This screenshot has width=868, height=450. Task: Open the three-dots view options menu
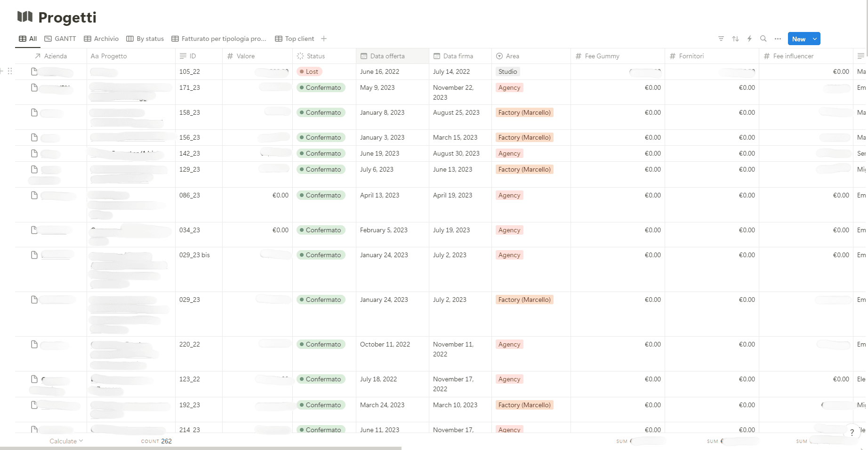778,39
